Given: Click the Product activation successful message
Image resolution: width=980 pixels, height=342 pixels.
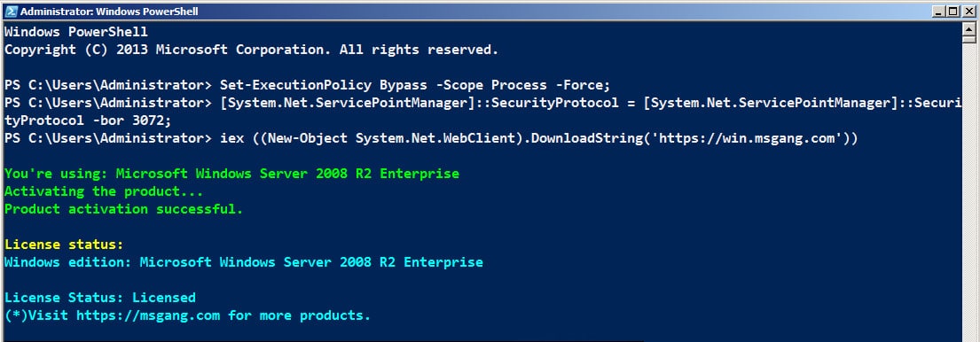Looking at the screenshot, I should [124, 209].
